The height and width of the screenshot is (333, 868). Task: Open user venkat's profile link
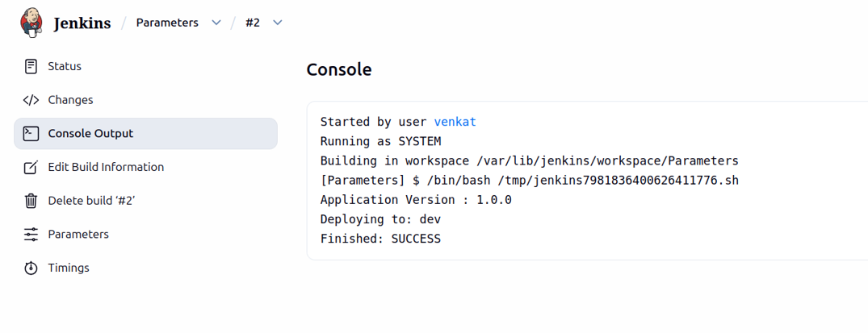click(455, 122)
